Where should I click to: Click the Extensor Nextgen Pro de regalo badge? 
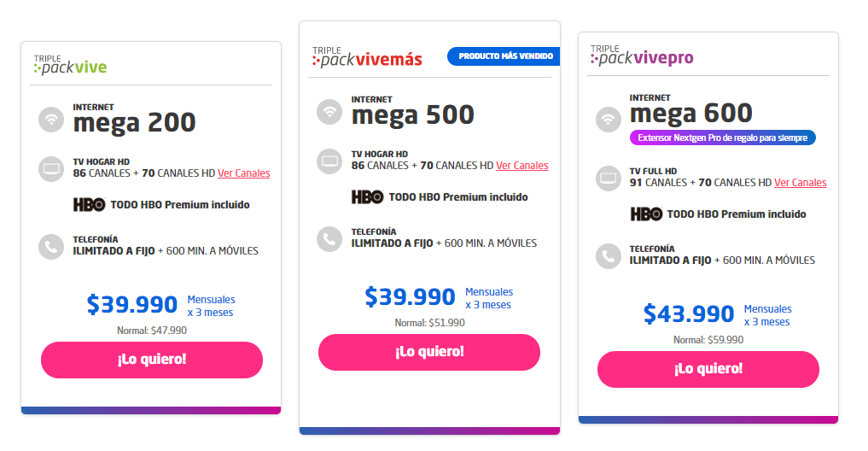722,138
